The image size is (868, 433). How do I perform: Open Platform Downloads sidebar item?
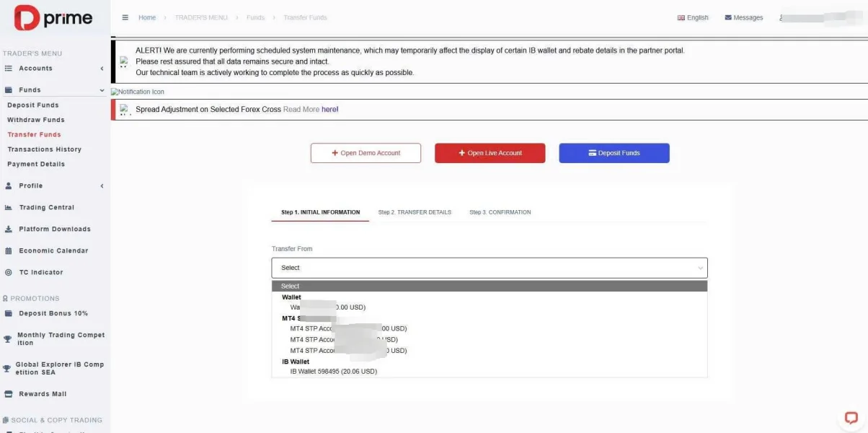55,229
